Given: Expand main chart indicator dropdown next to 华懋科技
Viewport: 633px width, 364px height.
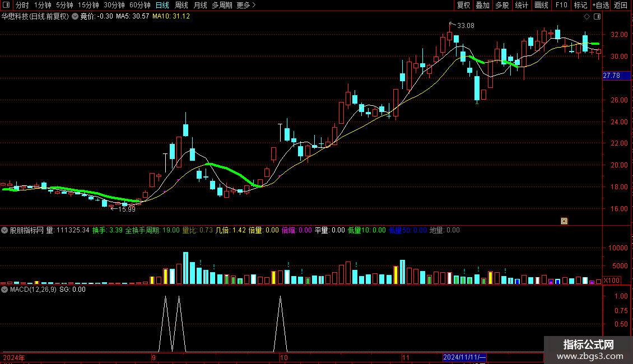Looking at the screenshot, I should pos(75,16).
